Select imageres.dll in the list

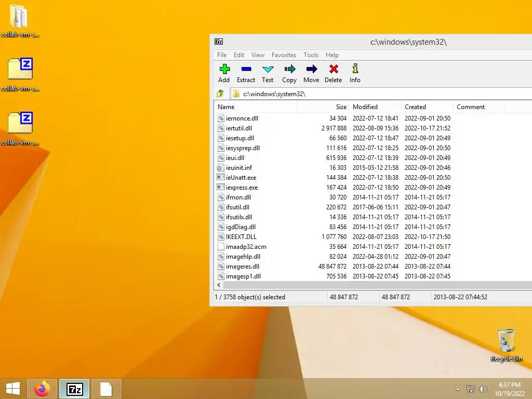243,267
